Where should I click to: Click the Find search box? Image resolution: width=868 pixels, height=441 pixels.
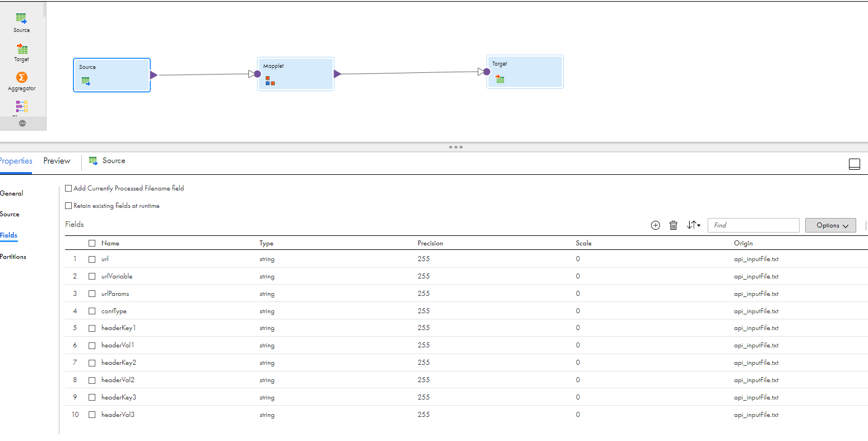pyautogui.click(x=753, y=225)
